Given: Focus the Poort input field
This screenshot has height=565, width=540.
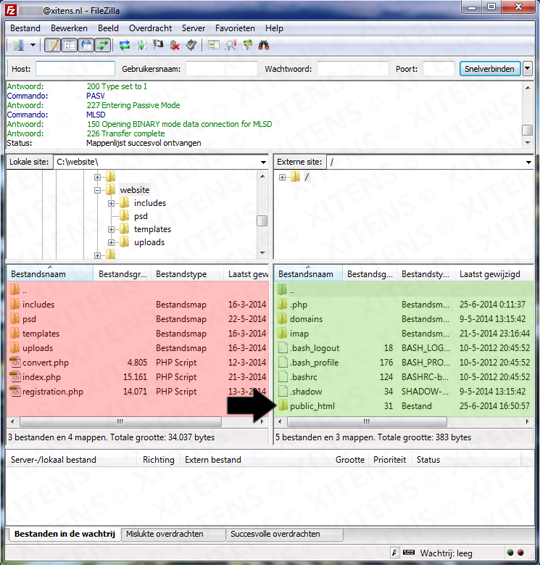Looking at the screenshot, I should (x=438, y=69).
